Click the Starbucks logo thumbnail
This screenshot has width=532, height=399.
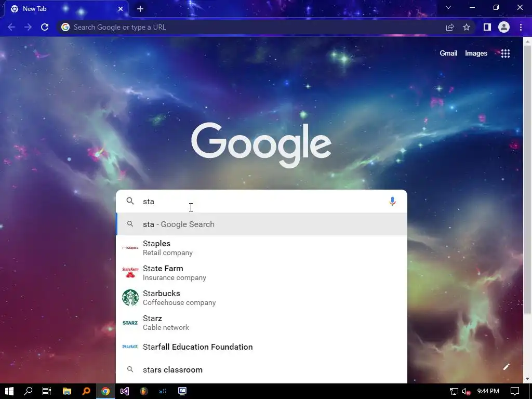130,298
